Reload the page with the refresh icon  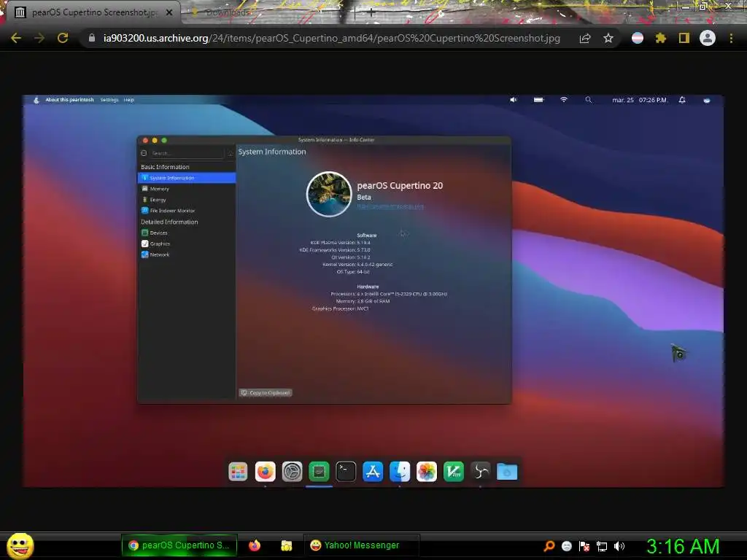pos(63,38)
